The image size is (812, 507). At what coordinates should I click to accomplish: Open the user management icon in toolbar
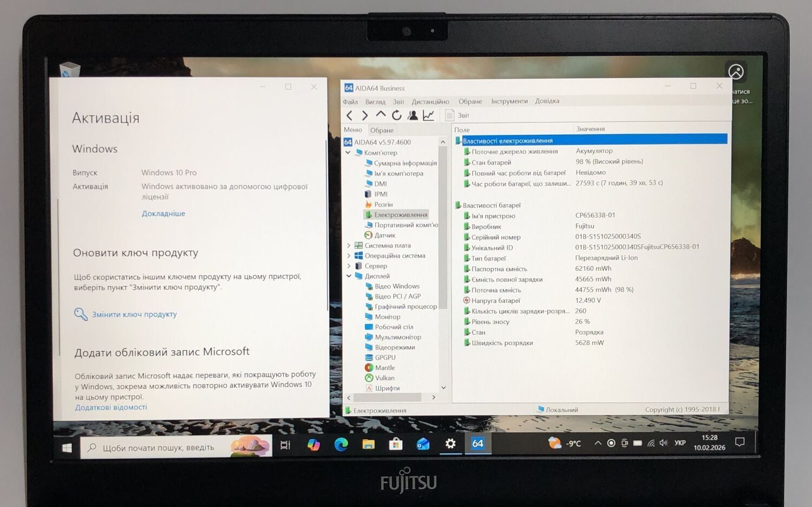pos(412,115)
